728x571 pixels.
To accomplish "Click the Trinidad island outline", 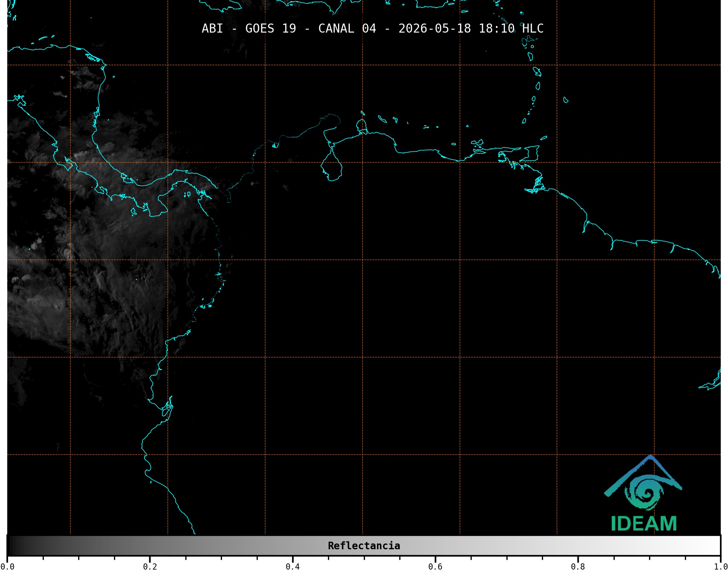I will 529,154.
